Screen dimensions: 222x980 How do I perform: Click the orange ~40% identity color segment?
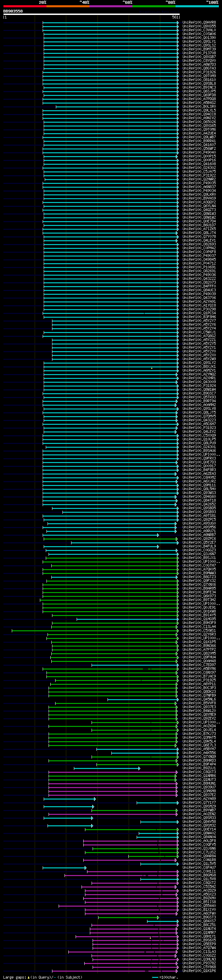pyautogui.click(x=68, y=7)
